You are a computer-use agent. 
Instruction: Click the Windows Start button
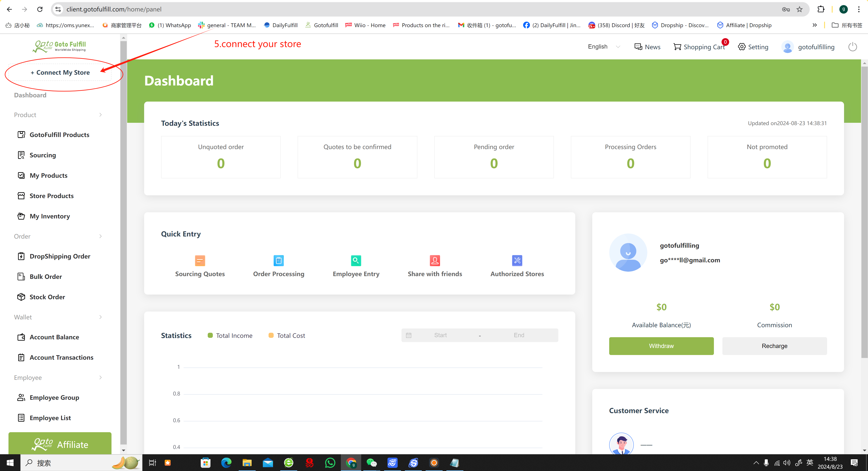click(10, 463)
